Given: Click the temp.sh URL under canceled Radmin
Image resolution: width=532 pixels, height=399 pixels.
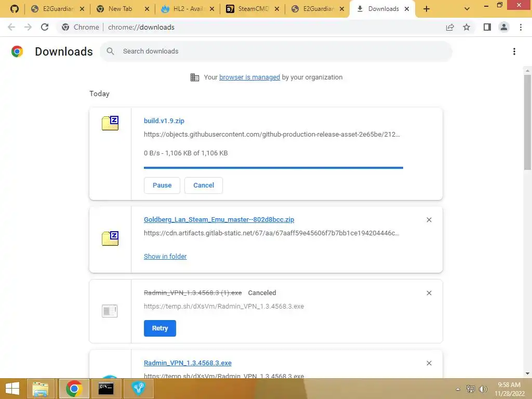Looking at the screenshot, I should 224,307.
